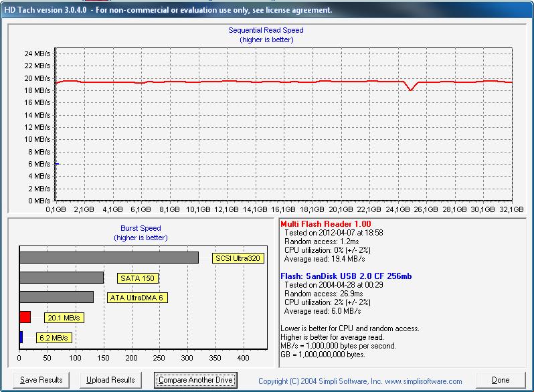Close the dialog with Done

click(x=501, y=380)
